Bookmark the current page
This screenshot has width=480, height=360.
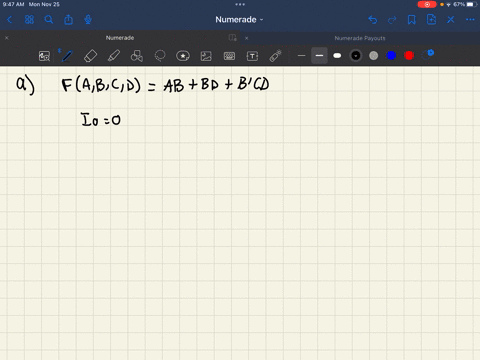pos(412,20)
